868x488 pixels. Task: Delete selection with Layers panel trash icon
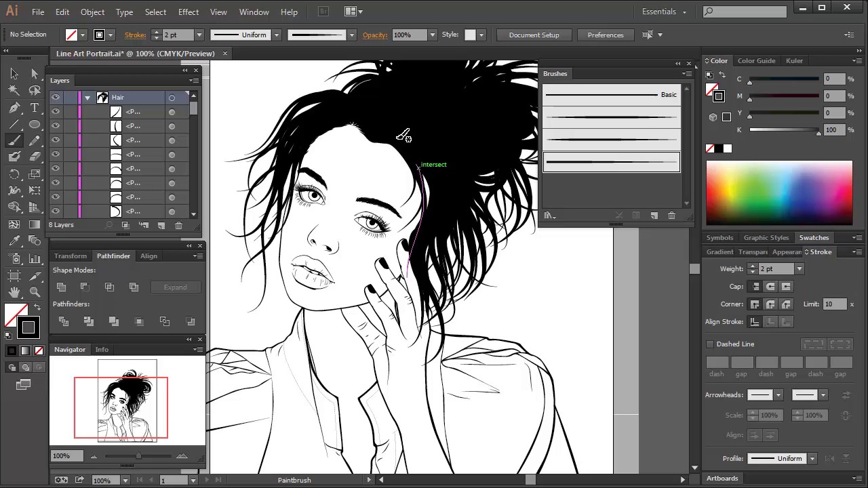[178, 225]
